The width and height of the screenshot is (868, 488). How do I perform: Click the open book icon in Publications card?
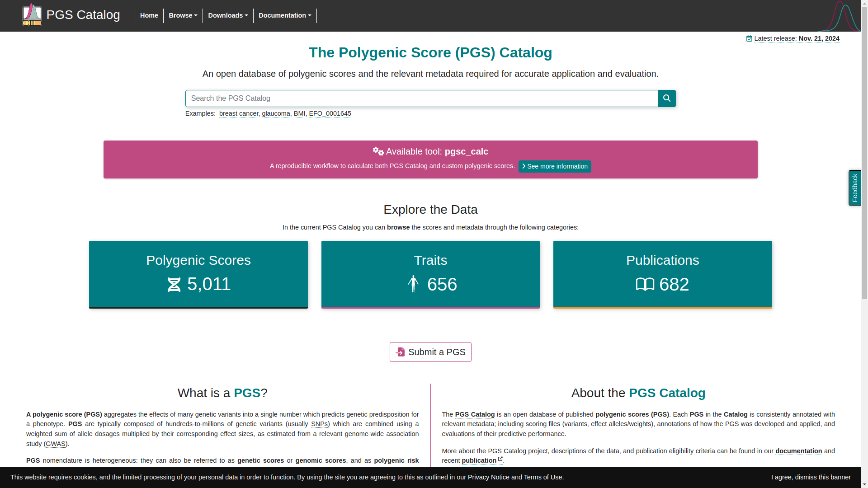click(645, 285)
